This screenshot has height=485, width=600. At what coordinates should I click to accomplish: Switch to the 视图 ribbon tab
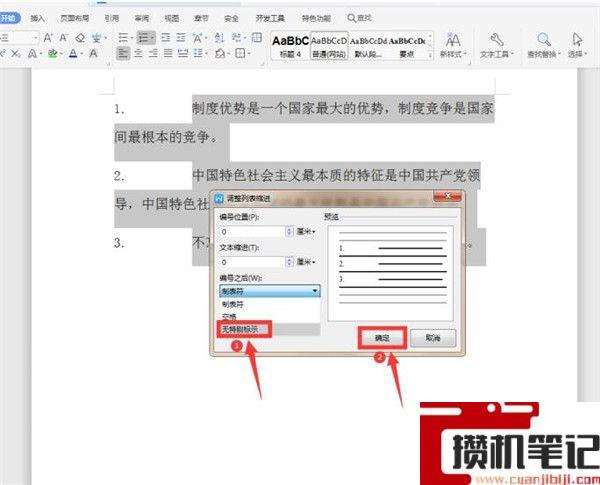tap(171, 18)
